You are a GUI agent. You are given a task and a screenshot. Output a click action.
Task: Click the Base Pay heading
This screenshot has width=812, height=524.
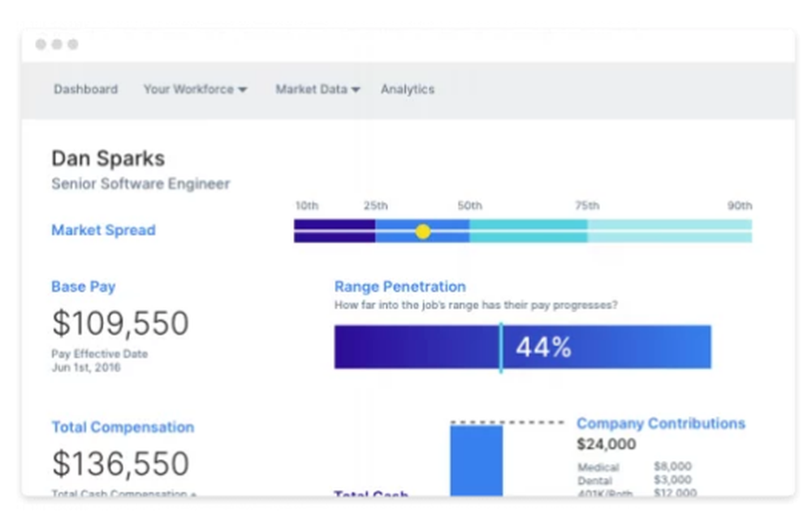pyautogui.click(x=84, y=287)
